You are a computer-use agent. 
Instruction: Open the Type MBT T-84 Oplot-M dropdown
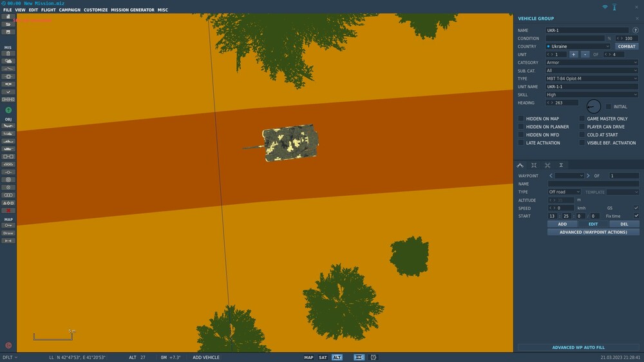pos(592,79)
